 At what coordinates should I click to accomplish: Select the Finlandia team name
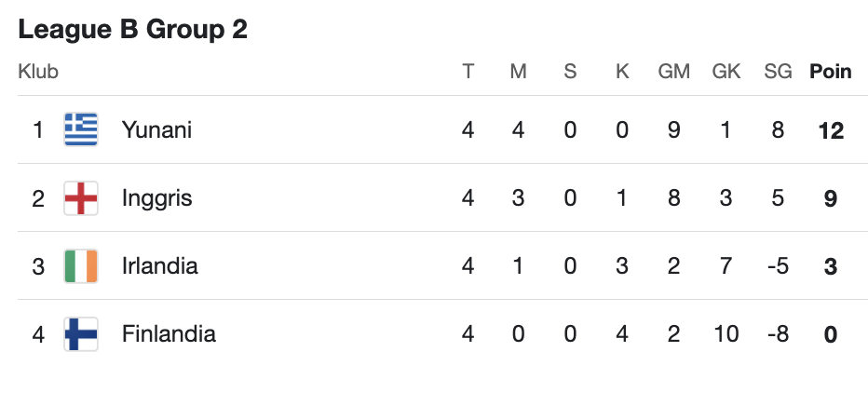[169, 334]
